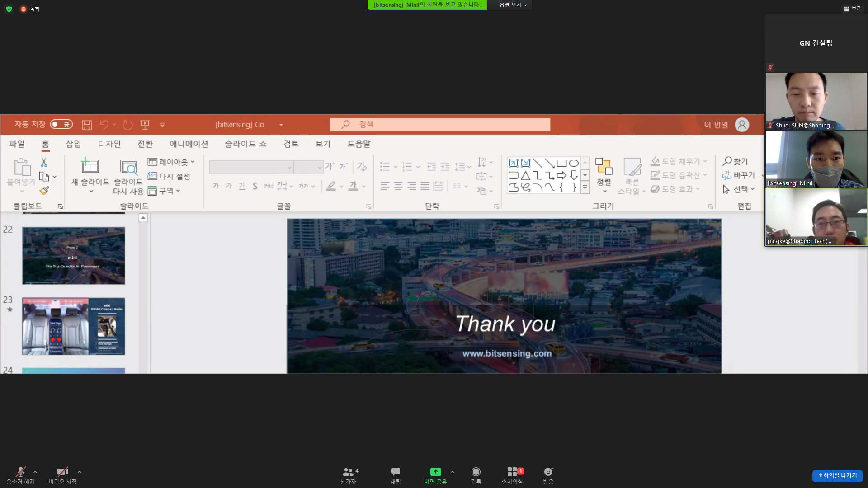Switch to Slide Show tab
This screenshot has width=868, height=488.
click(245, 144)
